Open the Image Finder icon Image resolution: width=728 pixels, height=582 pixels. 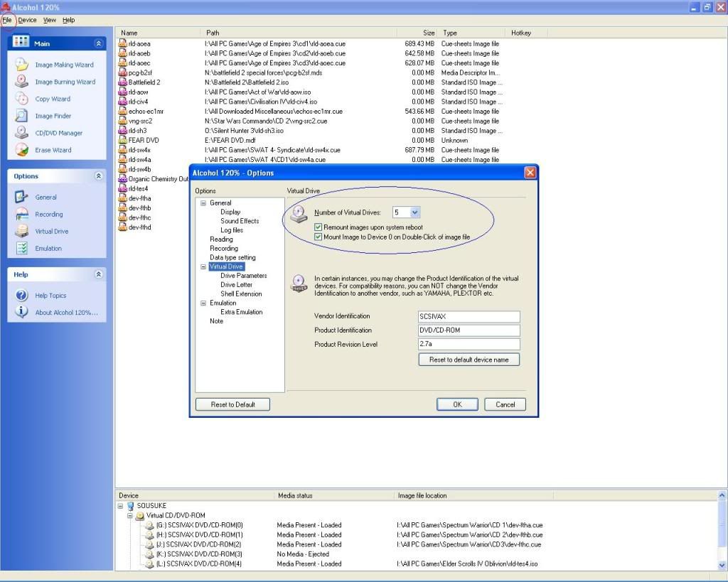click(x=22, y=116)
